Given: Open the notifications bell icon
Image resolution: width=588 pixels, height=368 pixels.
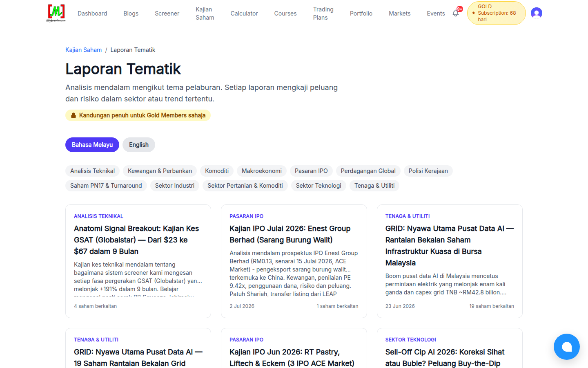Looking at the screenshot, I should tap(456, 13).
